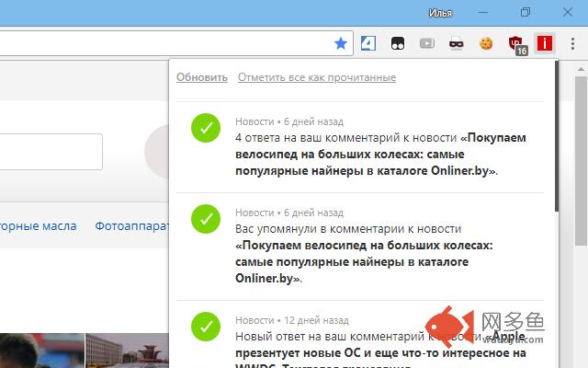Open the Chrome three-dot menu
The image size is (588, 368).
pyautogui.click(x=572, y=43)
